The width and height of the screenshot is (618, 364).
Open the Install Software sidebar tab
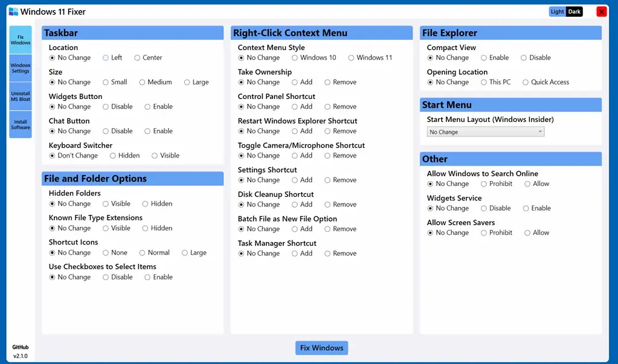pyautogui.click(x=21, y=124)
